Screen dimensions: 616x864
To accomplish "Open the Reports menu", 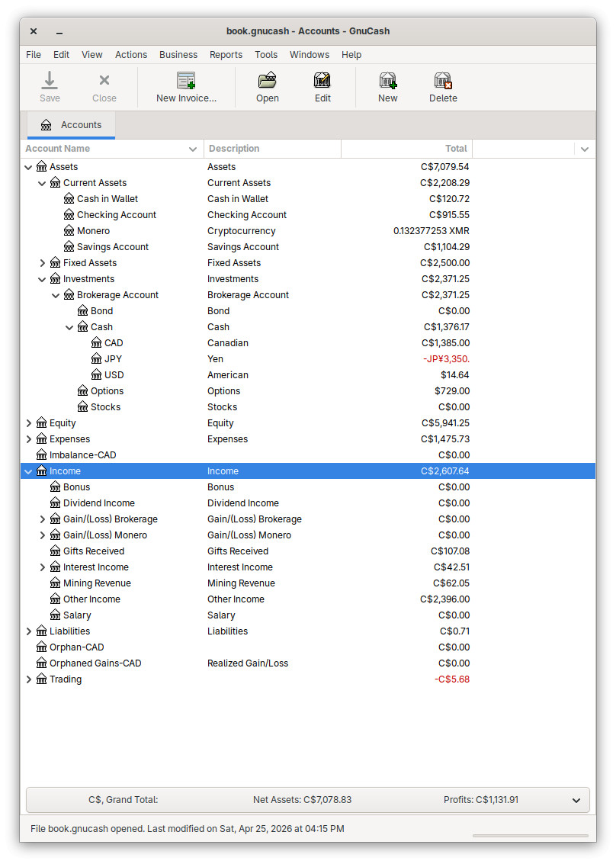I will click(x=226, y=55).
